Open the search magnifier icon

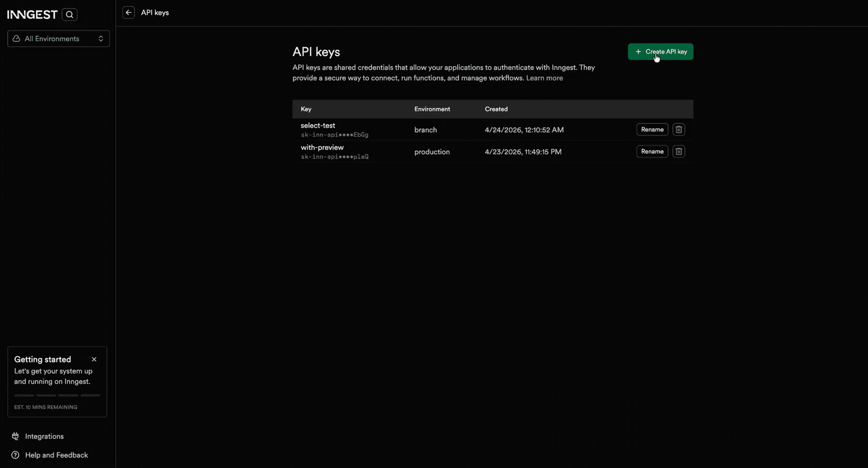tap(69, 15)
